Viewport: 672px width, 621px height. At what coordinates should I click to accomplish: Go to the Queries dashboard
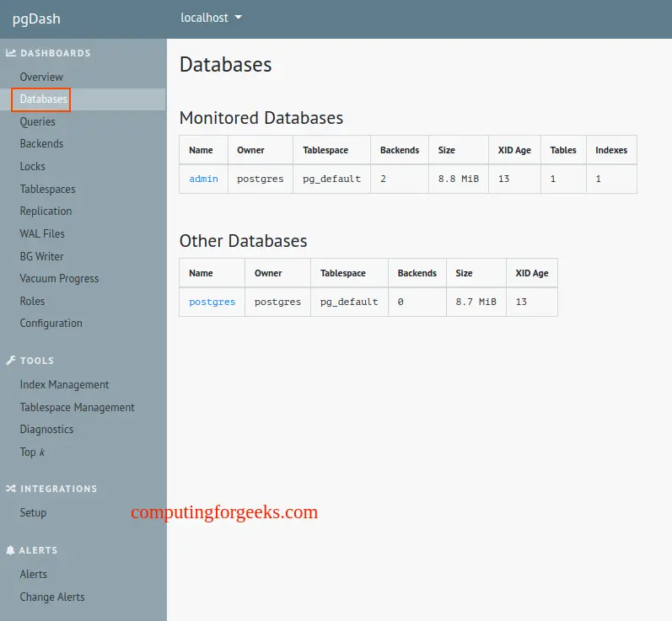tap(38, 121)
